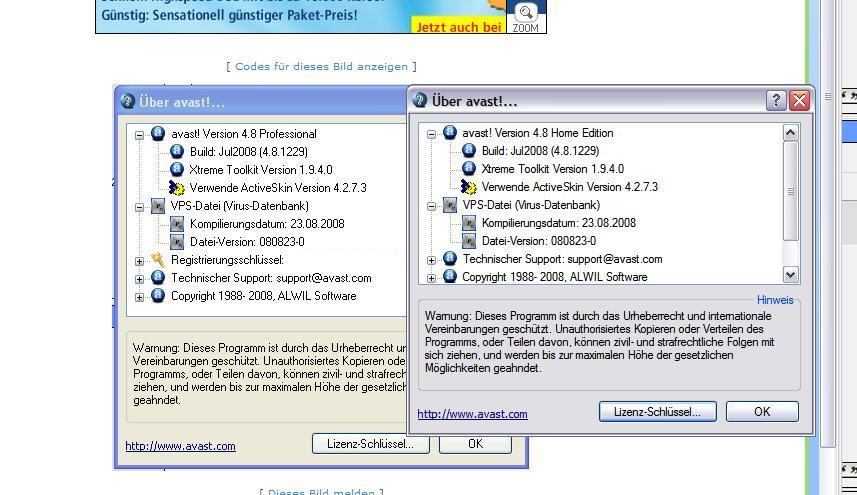Click the 'Jetzt auch bei' banner text
The image size is (857, 495).
point(459,26)
